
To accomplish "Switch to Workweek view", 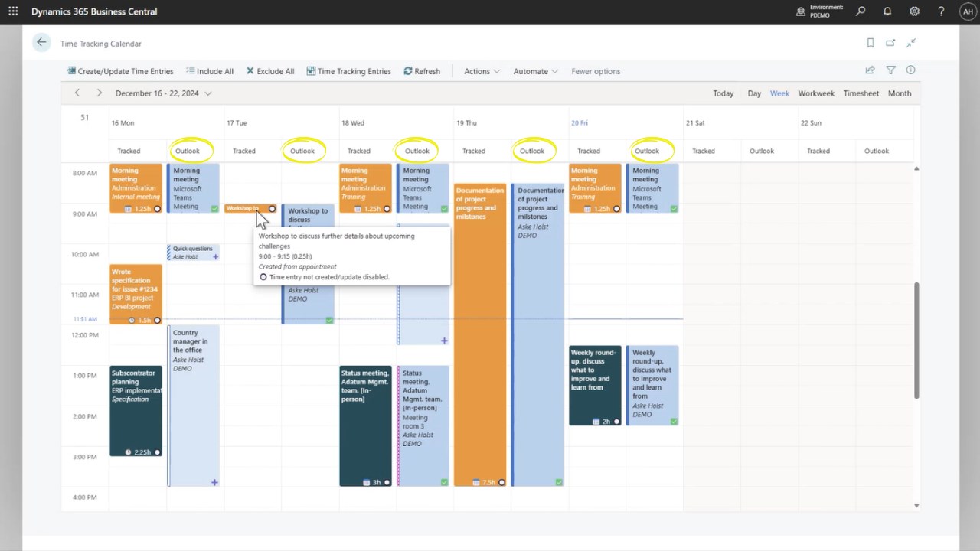I will point(816,93).
